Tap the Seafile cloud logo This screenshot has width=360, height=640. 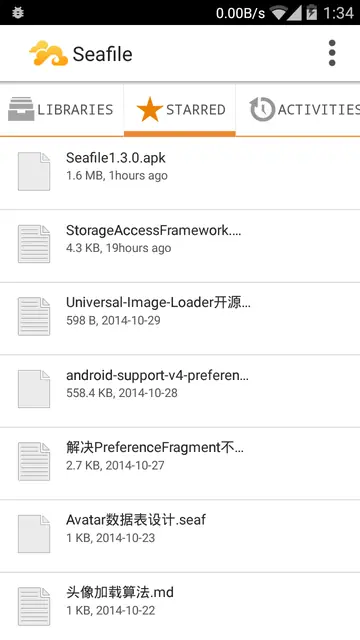[x=49, y=53]
